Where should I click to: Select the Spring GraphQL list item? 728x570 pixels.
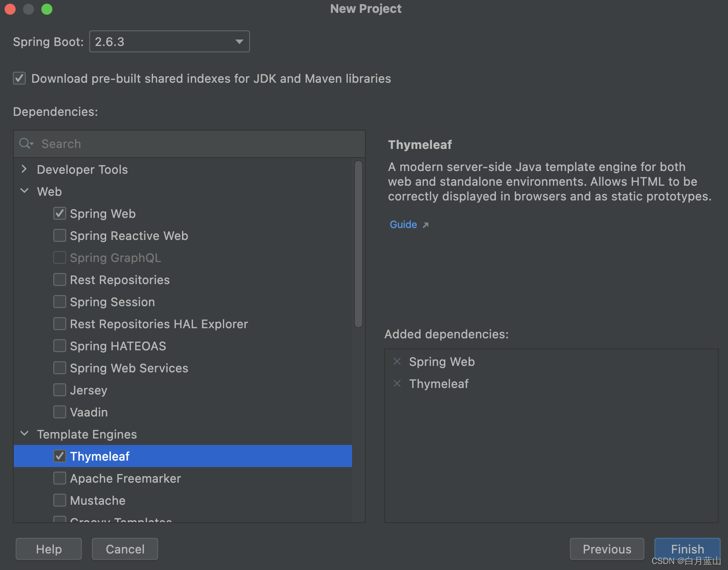click(x=183, y=258)
